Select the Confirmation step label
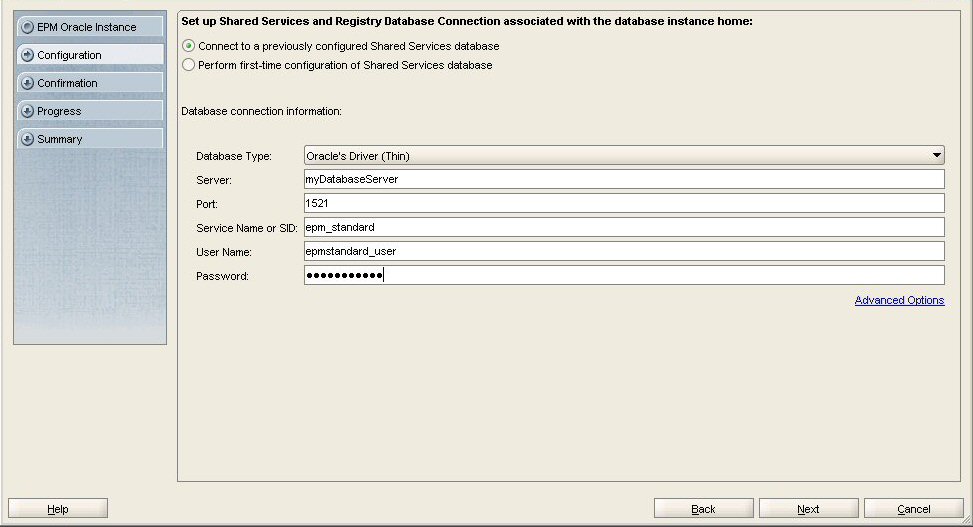The width and height of the screenshot is (973, 527). tap(67, 83)
